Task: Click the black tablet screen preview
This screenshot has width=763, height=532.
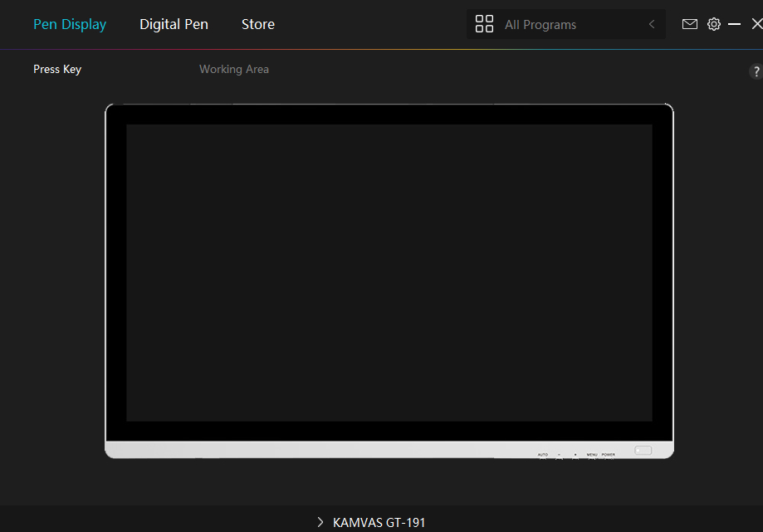Action: (389, 272)
